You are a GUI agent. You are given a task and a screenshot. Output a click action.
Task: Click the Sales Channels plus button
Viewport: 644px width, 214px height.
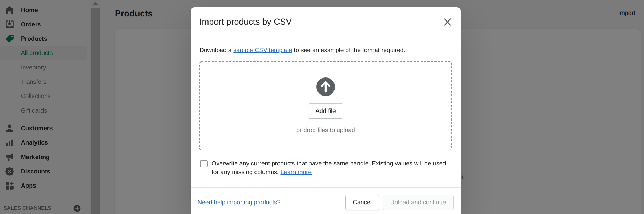(77, 208)
